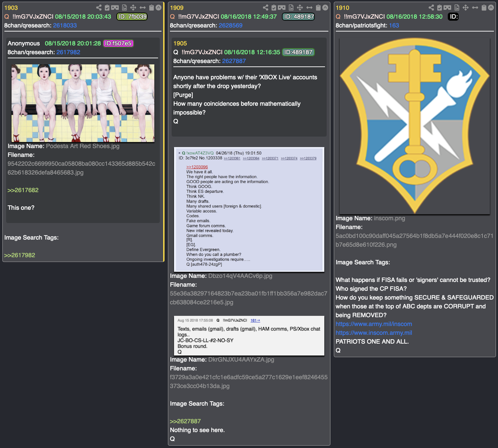The height and width of the screenshot is (448, 498).
Task: Click the timestamp 08/15/2018 20:03:43
Action: coord(83,17)
